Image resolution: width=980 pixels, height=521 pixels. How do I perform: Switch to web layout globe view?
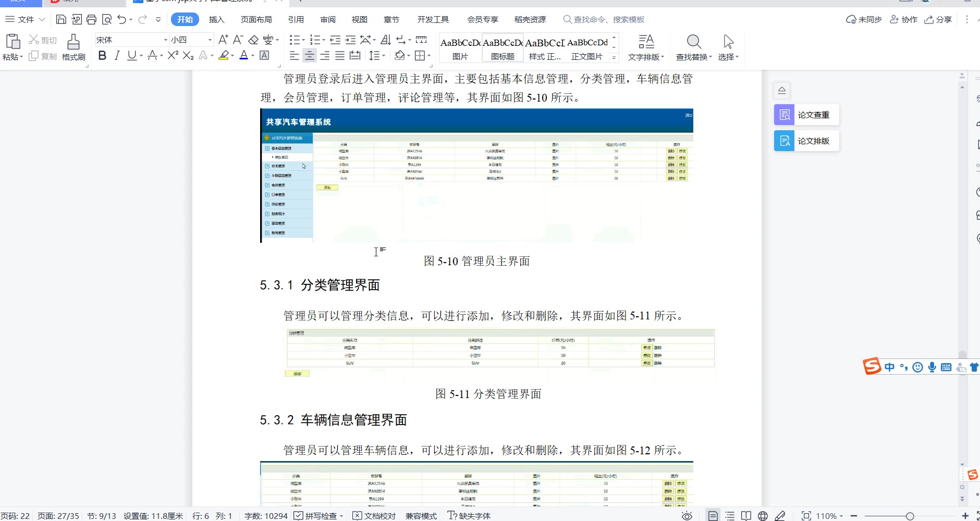pyautogui.click(x=763, y=516)
